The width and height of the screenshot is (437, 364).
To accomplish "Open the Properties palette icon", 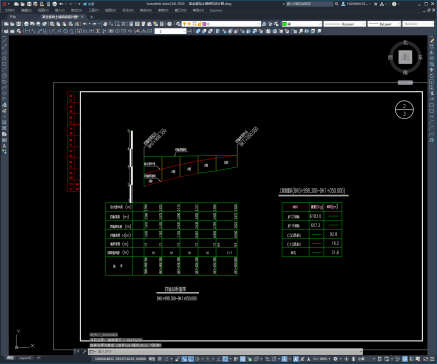I will 131,24.
